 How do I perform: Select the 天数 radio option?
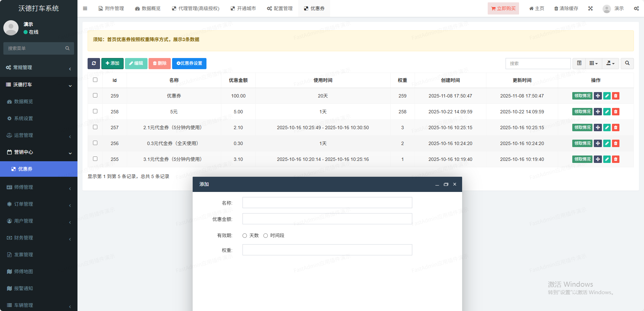click(x=245, y=236)
